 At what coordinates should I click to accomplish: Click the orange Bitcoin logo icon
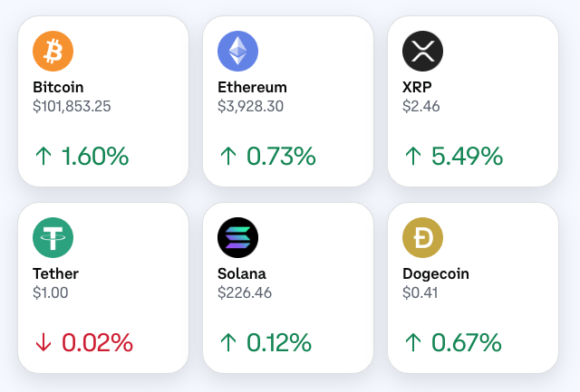[x=53, y=52]
